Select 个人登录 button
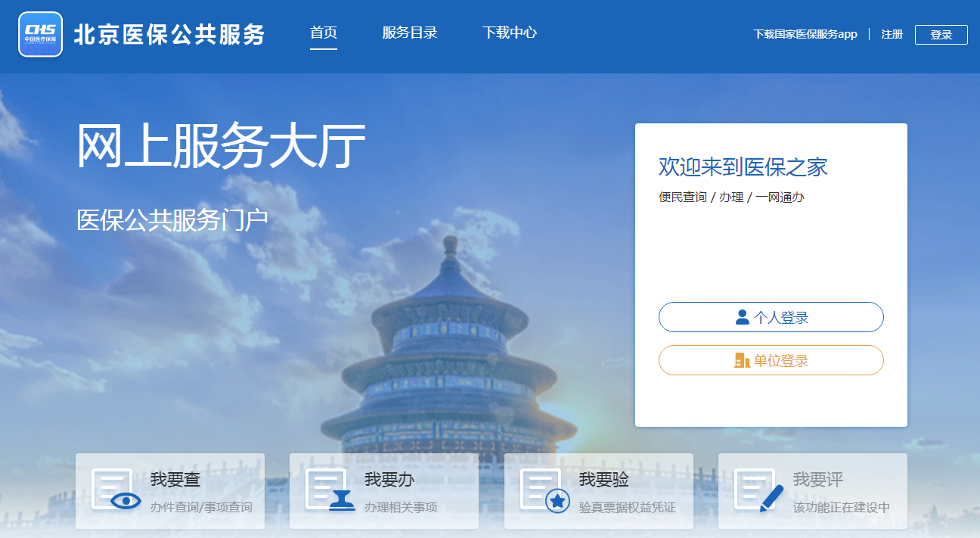The image size is (980, 538). [x=771, y=317]
